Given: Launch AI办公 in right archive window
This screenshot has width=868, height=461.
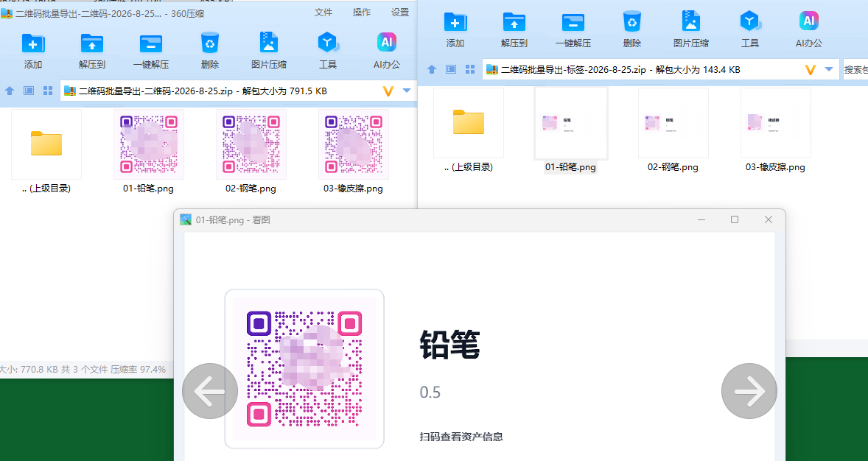Looking at the screenshot, I should pyautogui.click(x=809, y=21).
